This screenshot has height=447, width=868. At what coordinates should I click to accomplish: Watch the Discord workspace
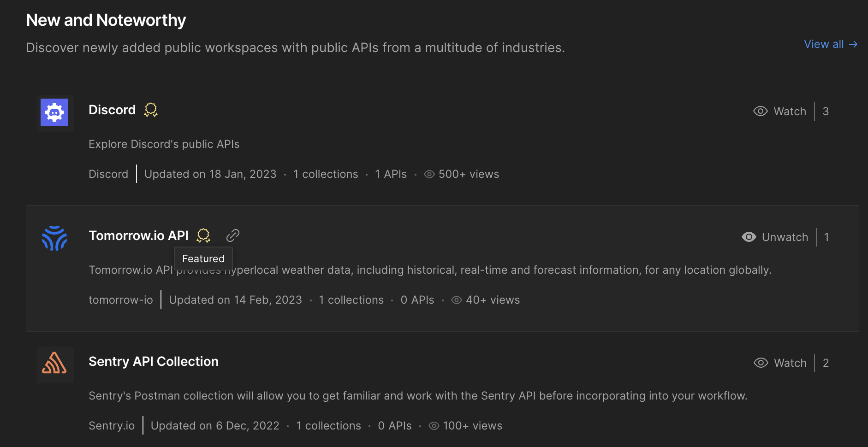[x=780, y=112]
